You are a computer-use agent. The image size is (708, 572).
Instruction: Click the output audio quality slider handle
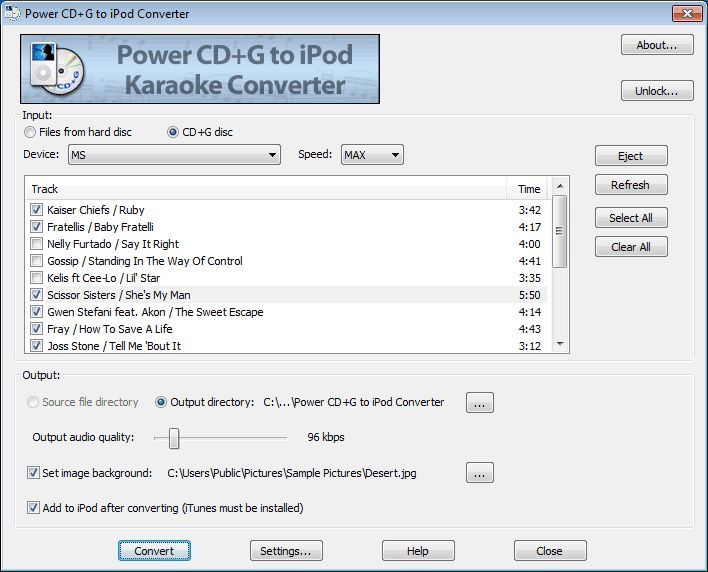[x=174, y=437]
